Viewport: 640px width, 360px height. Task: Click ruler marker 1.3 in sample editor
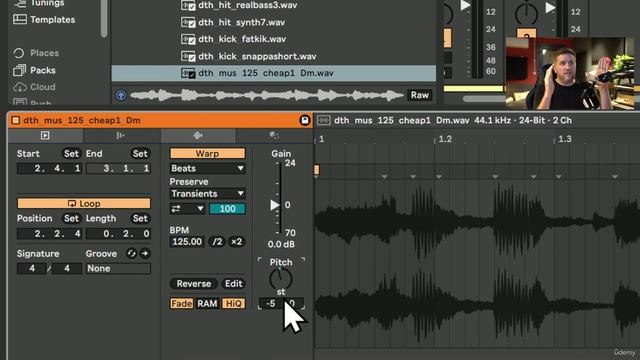[564, 139]
